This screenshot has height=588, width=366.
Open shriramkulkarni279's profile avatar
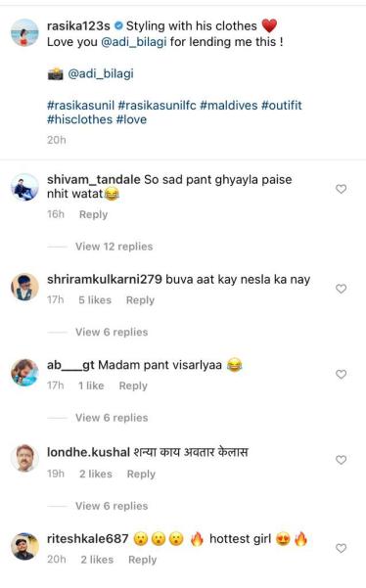(x=24, y=288)
